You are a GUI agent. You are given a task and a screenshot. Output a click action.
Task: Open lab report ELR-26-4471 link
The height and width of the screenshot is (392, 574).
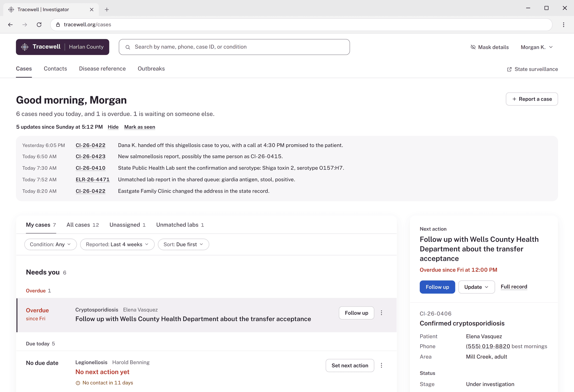(93, 180)
